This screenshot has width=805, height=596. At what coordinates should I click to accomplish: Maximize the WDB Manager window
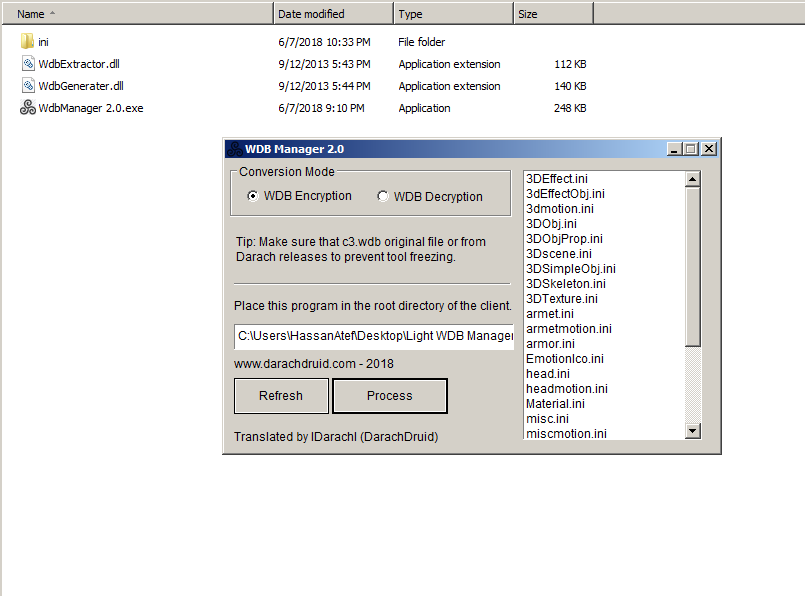coord(690,149)
